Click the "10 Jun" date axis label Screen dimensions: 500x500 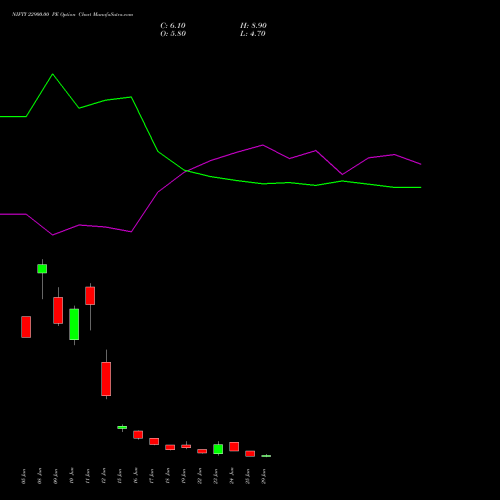pyautogui.click(x=71, y=476)
